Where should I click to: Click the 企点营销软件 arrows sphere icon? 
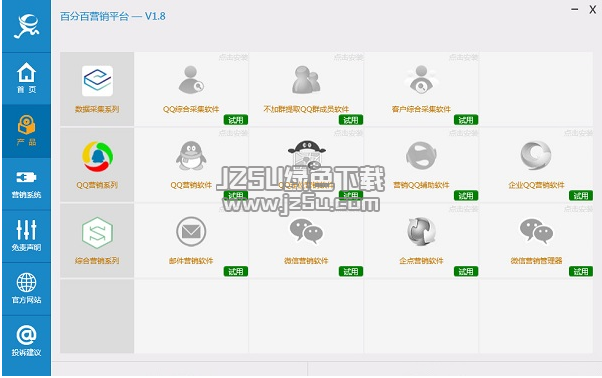(x=421, y=231)
